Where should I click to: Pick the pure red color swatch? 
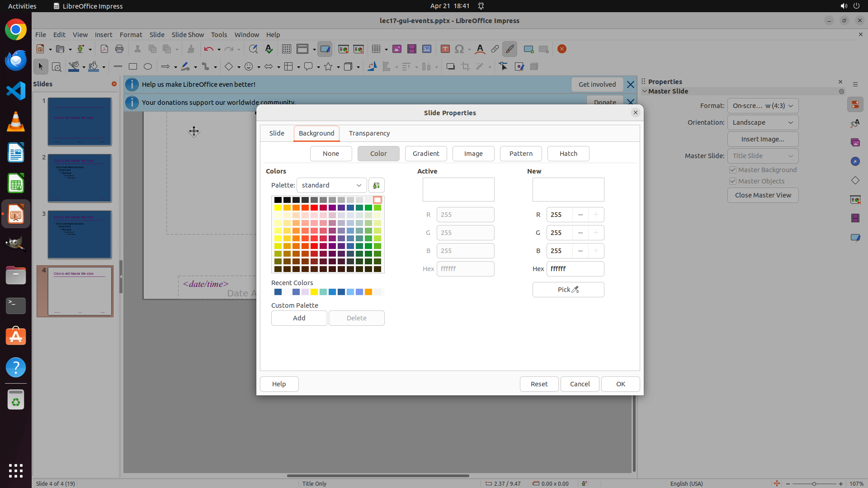click(314, 208)
